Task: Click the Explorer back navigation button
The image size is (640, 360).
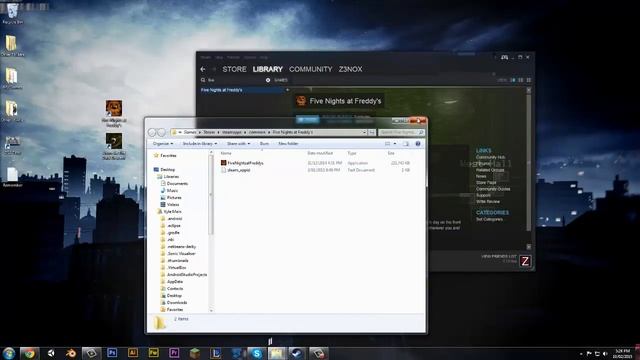Action: [x=152, y=132]
